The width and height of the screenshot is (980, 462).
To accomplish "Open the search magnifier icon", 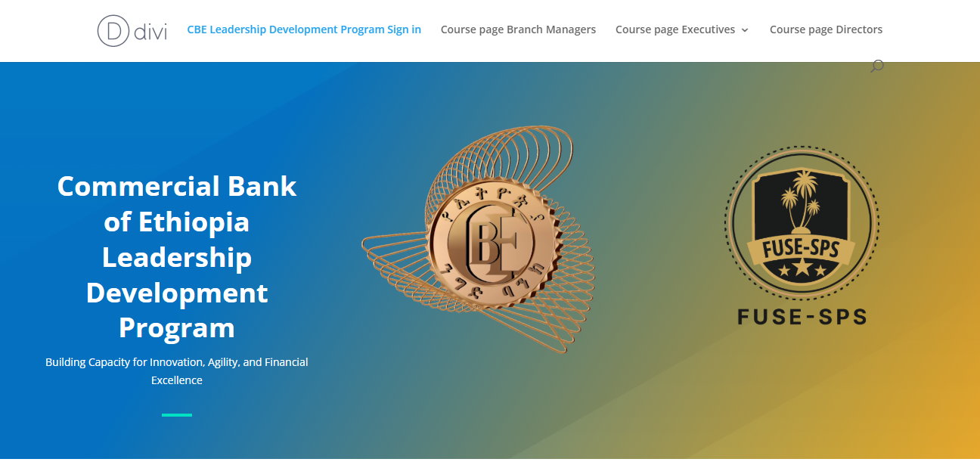I will coord(877,67).
